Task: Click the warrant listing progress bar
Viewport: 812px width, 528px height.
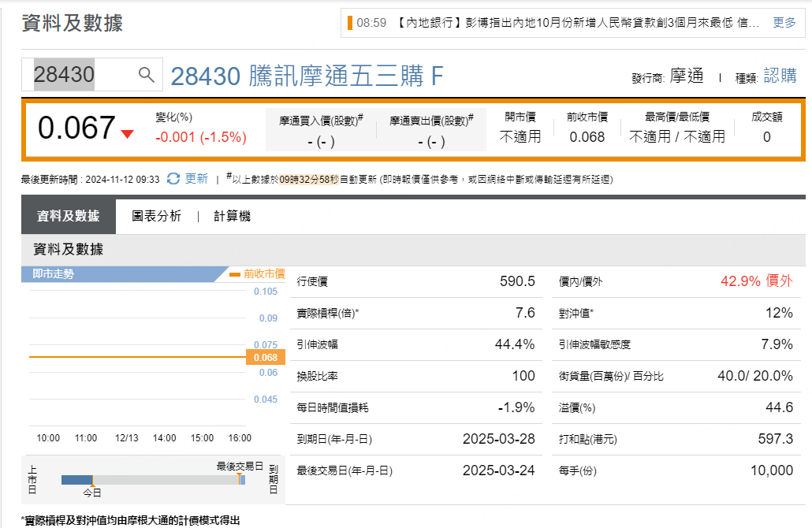Action: pyautogui.click(x=153, y=480)
